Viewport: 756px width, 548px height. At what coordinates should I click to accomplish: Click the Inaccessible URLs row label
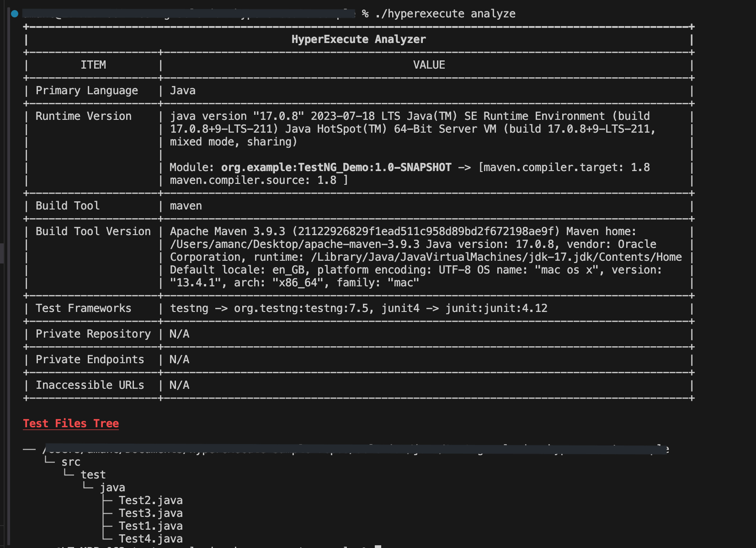click(90, 385)
